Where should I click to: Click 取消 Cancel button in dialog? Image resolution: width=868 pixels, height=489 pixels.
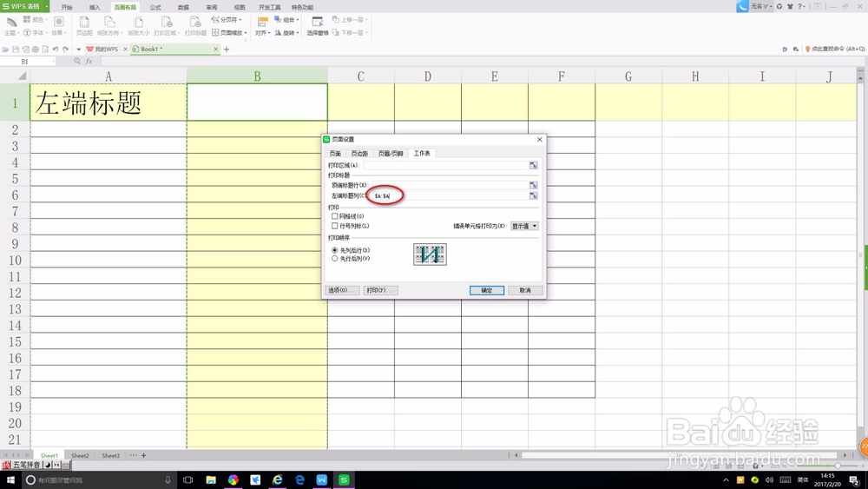point(525,290)
